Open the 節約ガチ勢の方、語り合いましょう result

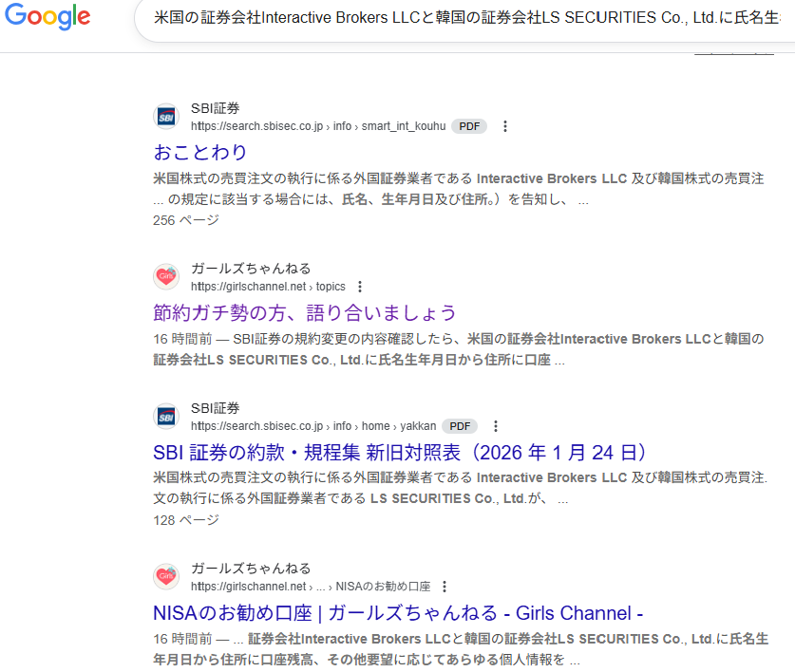(305, 312)
